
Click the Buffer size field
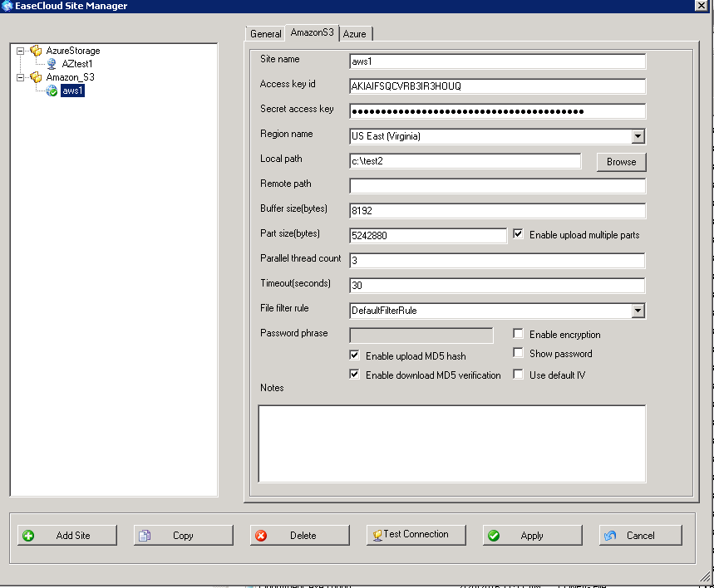pos(497,211)
